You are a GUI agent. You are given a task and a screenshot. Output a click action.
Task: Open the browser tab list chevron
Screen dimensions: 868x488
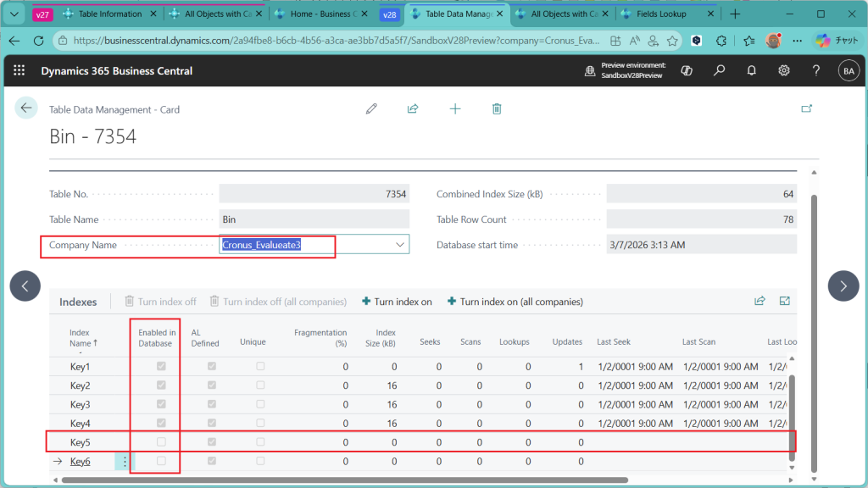click(14, 14)
